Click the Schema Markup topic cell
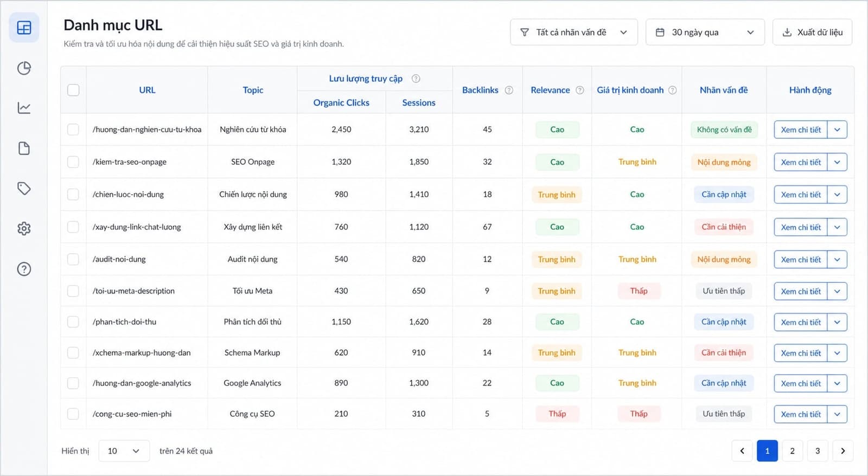Screen dimensions: 868x476 coord(252,353)
